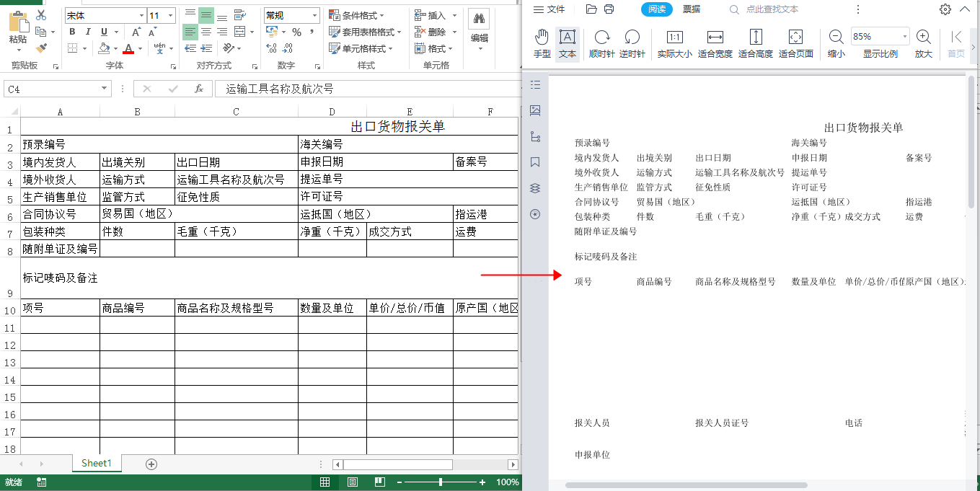Expand the number format dropdown showing 常规
This screenshot has height=491, width=980.
315,15
